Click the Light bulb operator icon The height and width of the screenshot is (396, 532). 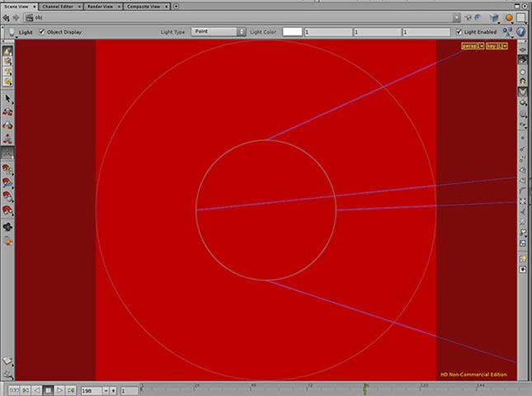pyautogui.click(x=12, y=32)
